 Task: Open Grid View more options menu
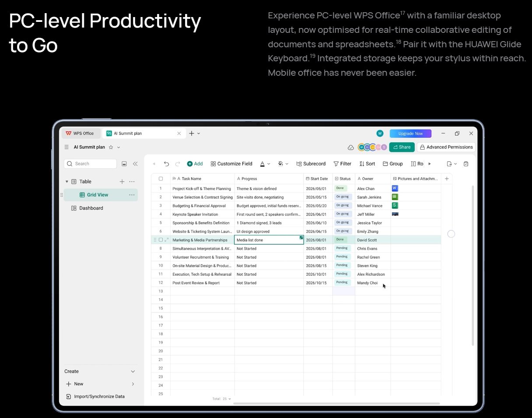tap(132, 195)
